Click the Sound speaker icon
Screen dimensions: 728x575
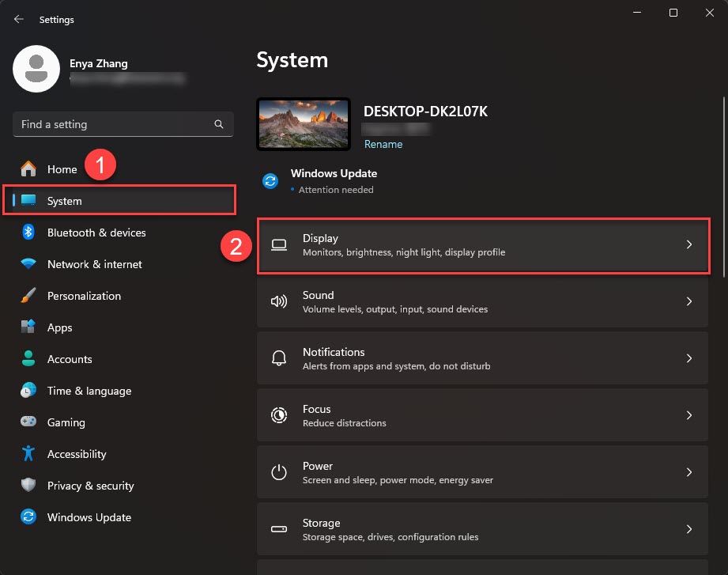[x=278, y=301]
